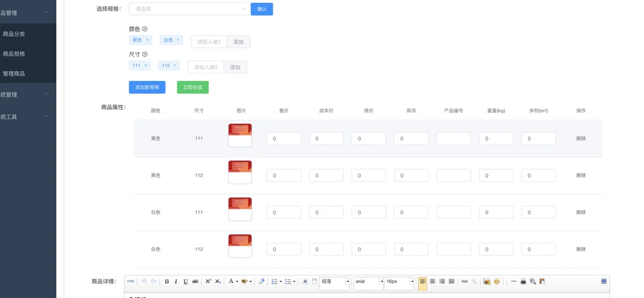Toggle HTML source view in editor
This screenshot has height=298, width=644.
pyautogui.click(x=130, y=281)
